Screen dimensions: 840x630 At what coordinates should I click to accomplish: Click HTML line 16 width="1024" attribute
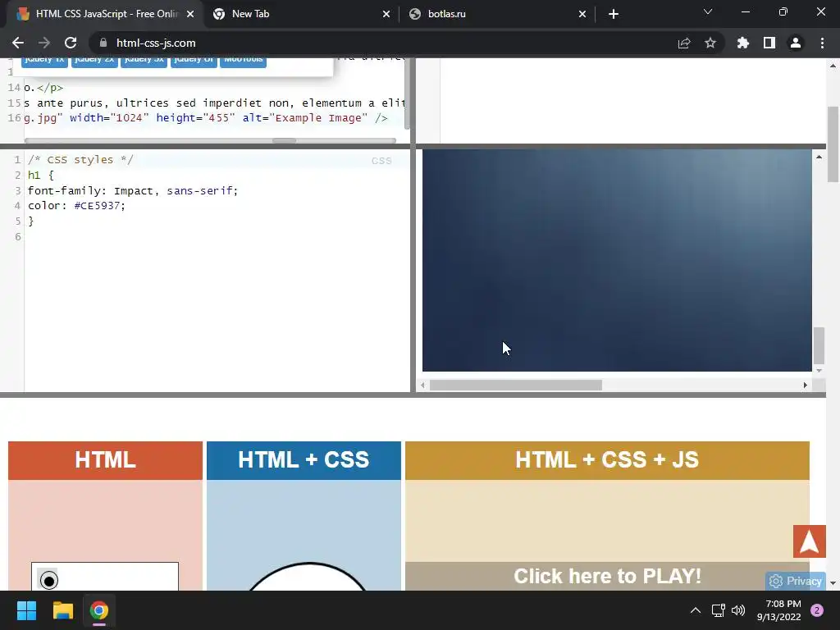pyautogui.click(x=109, y=118)
